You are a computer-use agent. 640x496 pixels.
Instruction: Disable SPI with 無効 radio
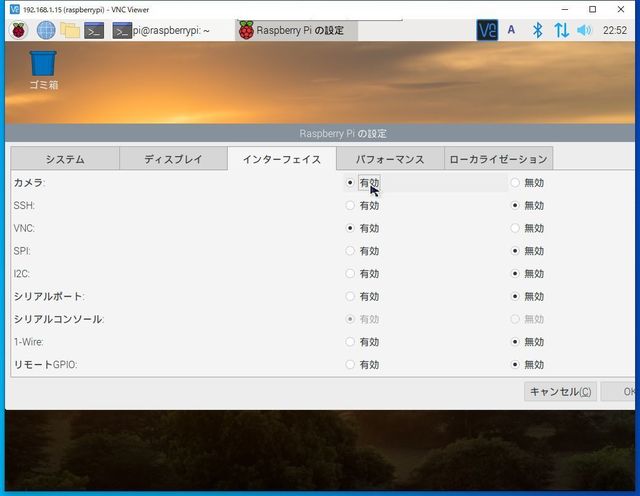515,251
